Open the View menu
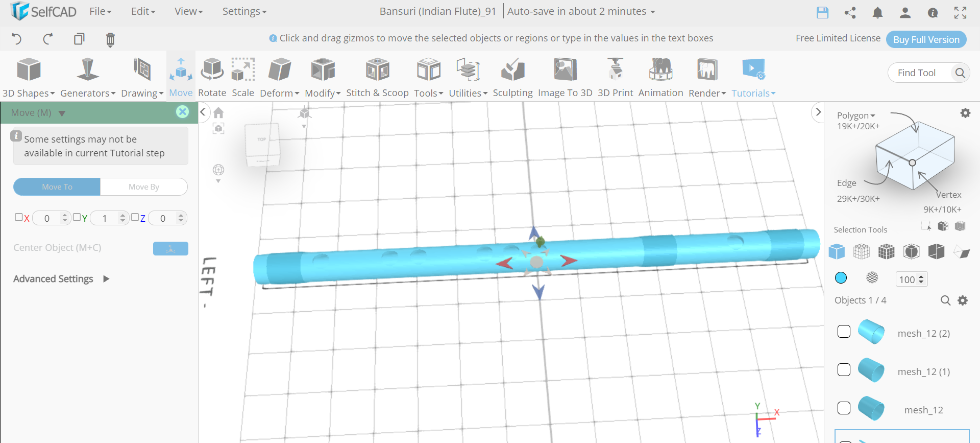This screenshot has width=980, height=443. 188,11
